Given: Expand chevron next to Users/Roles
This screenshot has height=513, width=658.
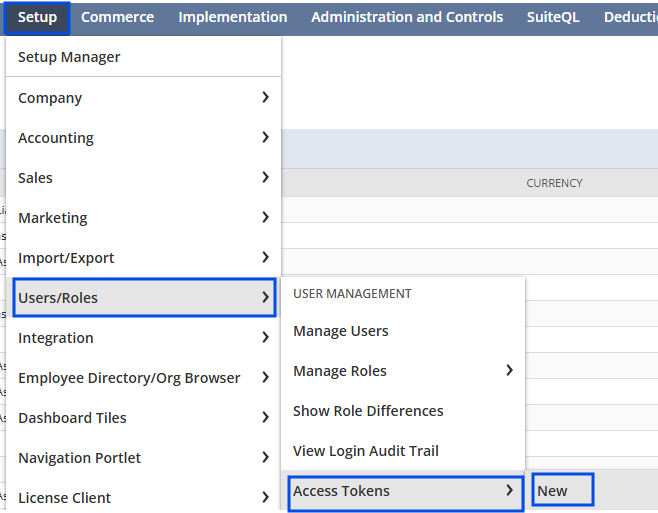Looking at the screenshot, I should pyautogui.click(x=265, y=297).
